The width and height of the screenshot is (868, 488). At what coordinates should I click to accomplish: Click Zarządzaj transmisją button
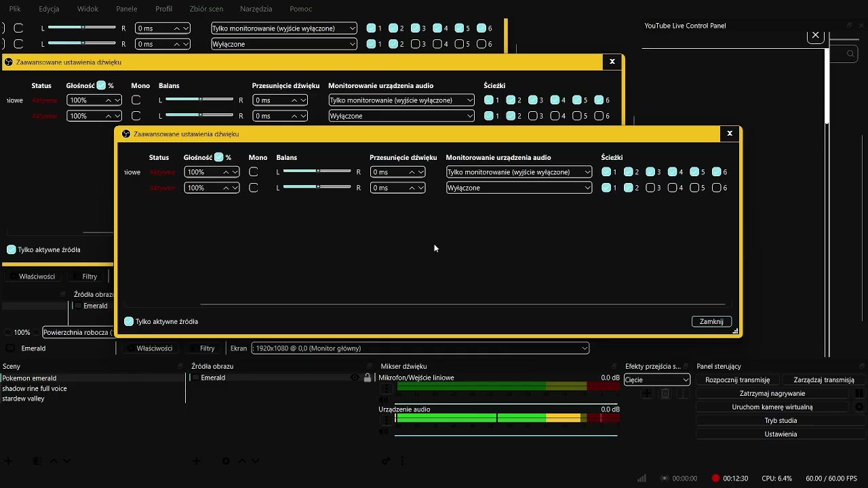(823, 380)
